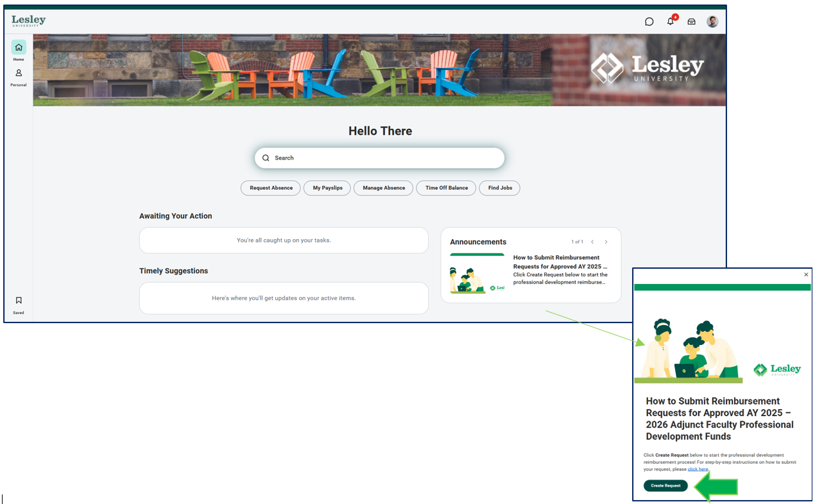Click the 'Awaiting Your Action' heading

176,216
